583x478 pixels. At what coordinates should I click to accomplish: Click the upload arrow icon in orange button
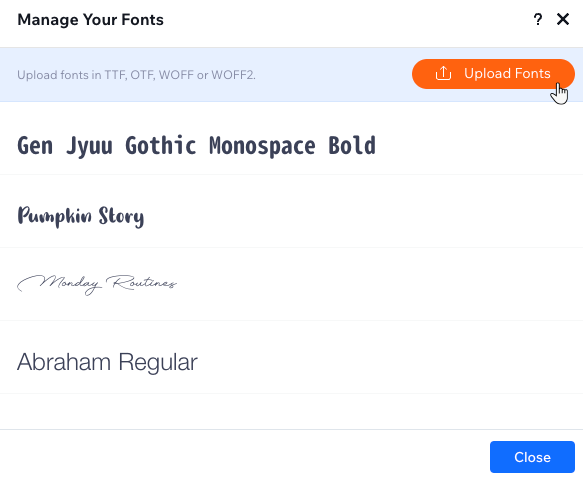pyautogui.click(x=443, y=73)
